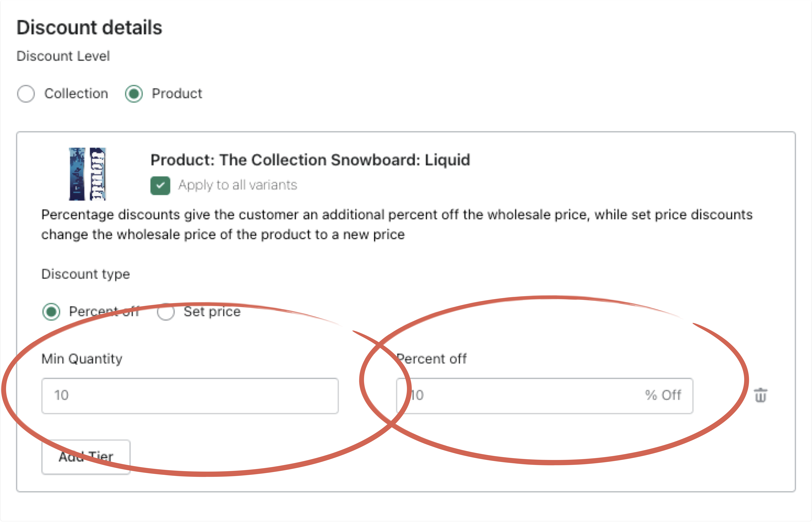Select the Product discount level
The image size is (812, 522).
(134, 94)
